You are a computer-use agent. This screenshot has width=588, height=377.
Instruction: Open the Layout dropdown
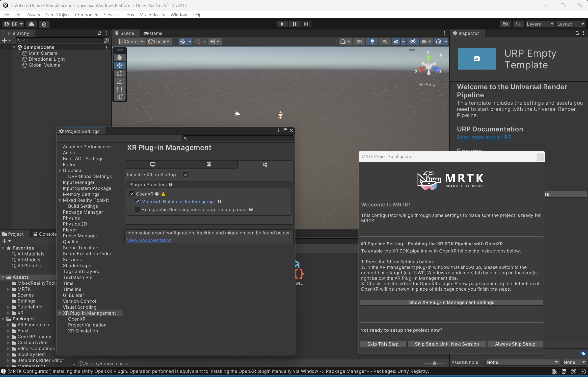click(x=571, y=24)
